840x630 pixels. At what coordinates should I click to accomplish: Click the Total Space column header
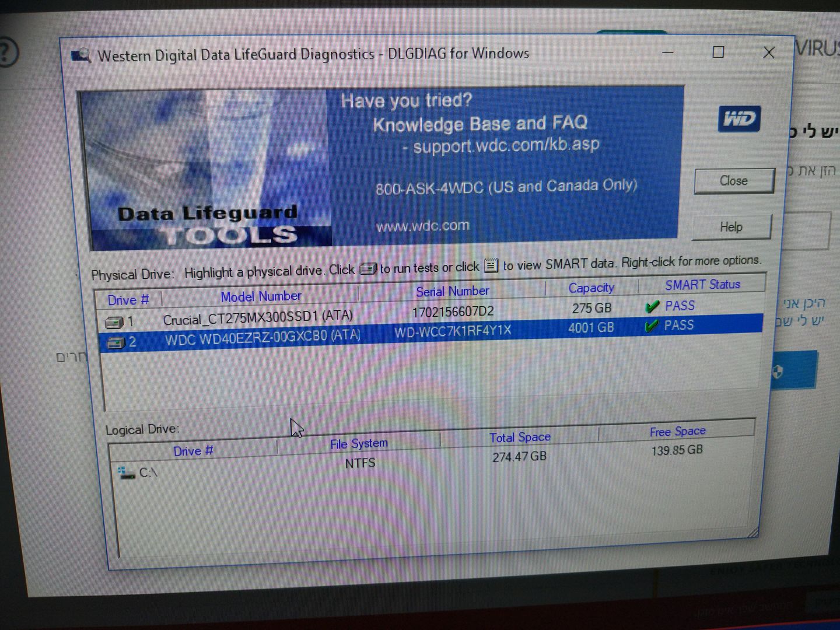click(x=520, y=437)
